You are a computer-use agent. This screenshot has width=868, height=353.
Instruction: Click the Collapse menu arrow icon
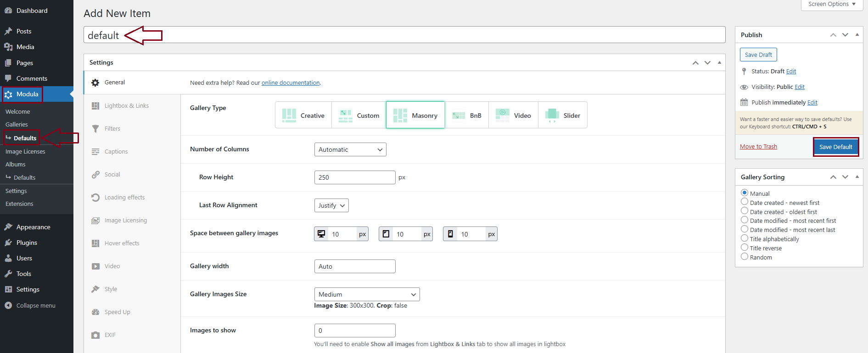8,305
